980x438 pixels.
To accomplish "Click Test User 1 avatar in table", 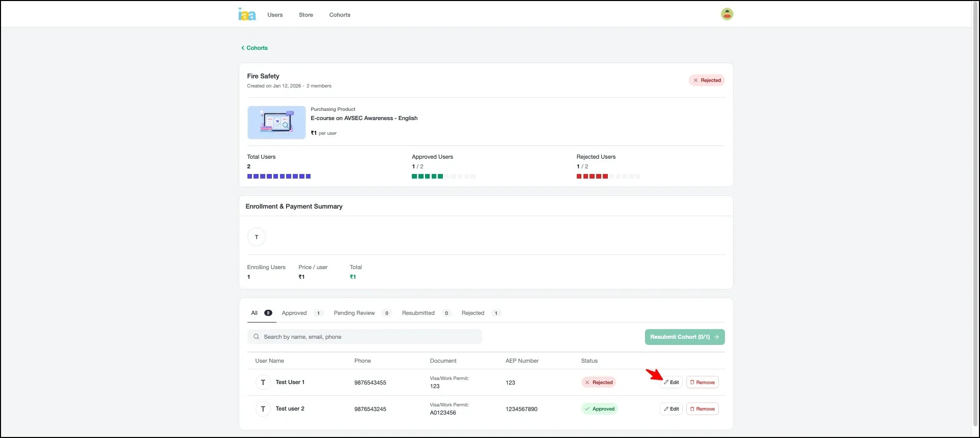I will coord(263,383).
